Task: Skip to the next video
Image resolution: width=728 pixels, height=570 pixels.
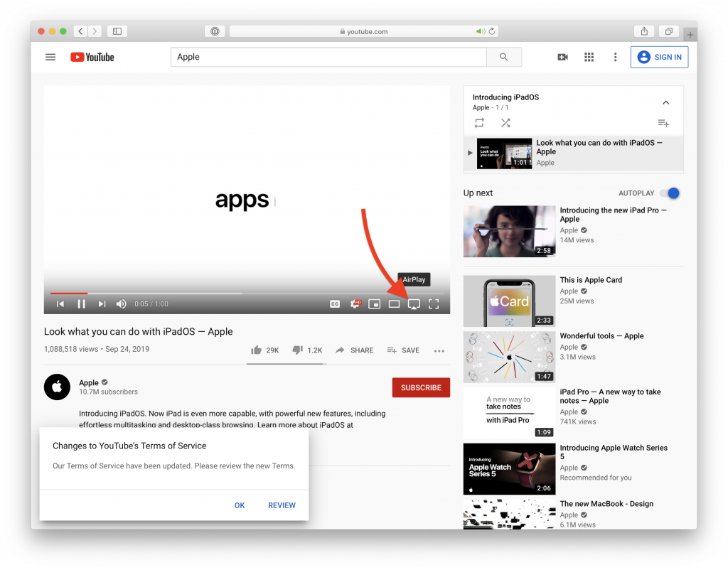Action: (102, 304)
